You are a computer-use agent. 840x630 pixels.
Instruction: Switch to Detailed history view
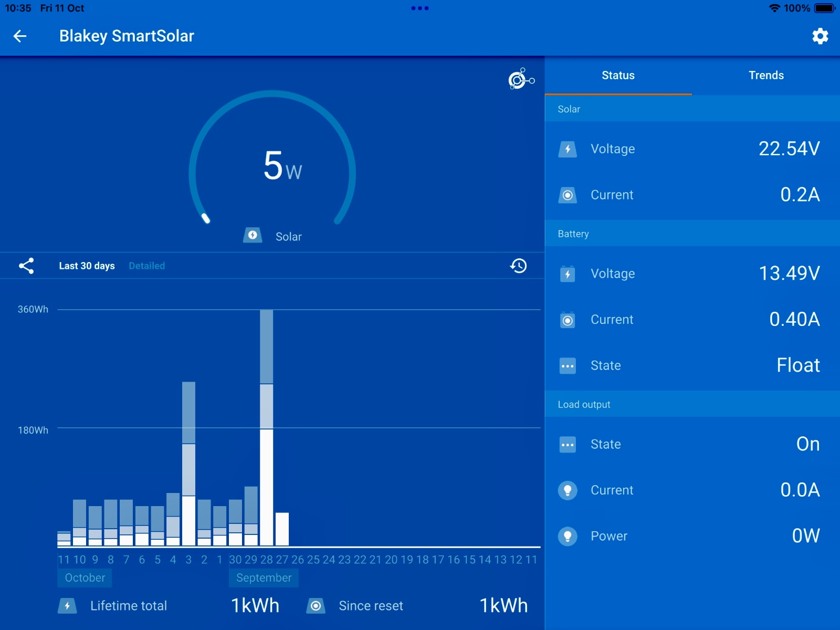coord(147,266)
